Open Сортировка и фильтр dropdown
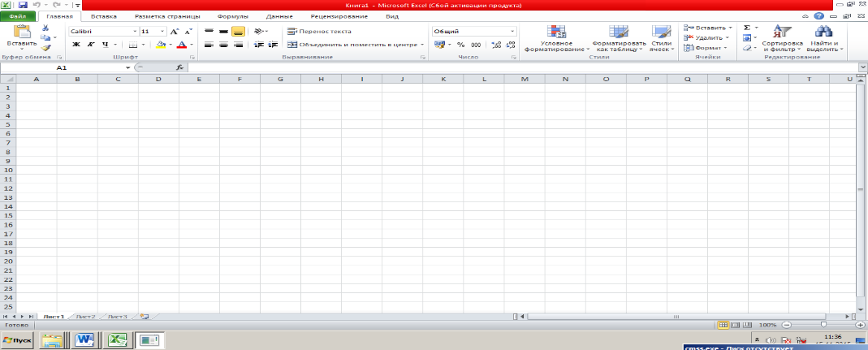 (x=782, y=38)
